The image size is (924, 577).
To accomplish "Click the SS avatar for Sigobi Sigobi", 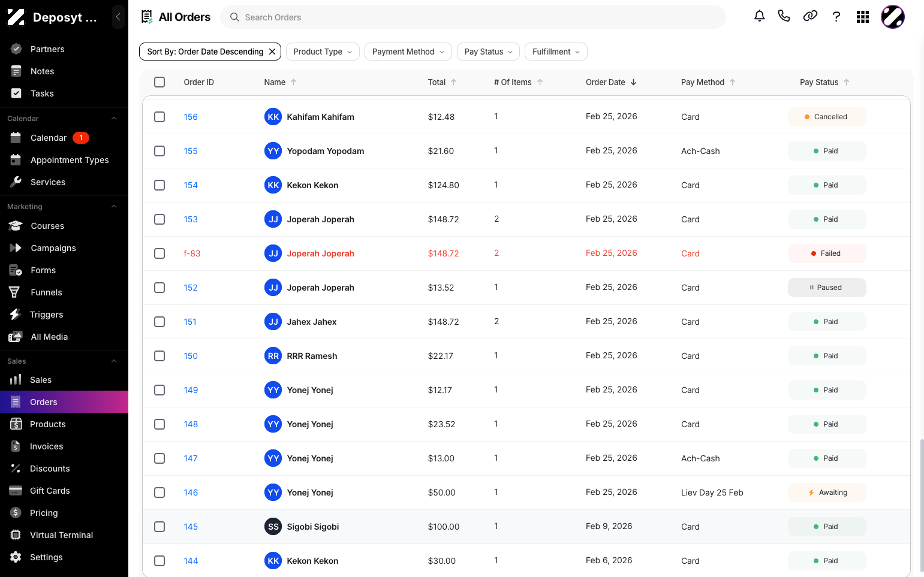I will click(273, 527).
